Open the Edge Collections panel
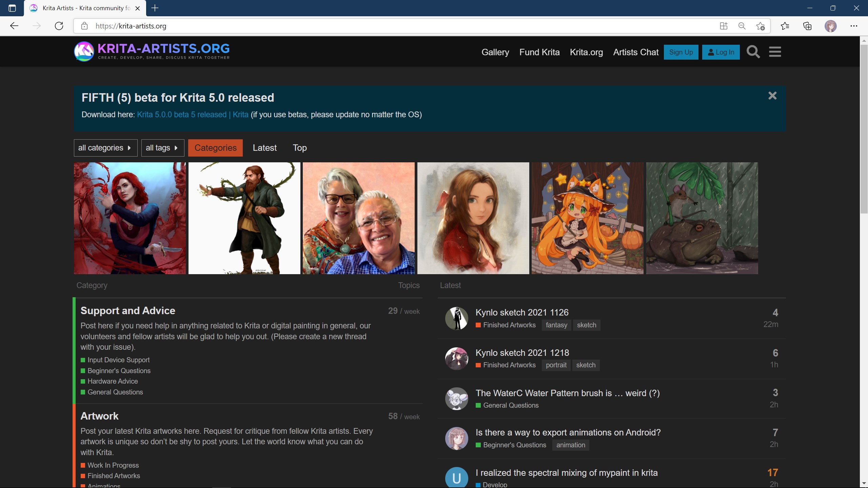 (807, 26)
